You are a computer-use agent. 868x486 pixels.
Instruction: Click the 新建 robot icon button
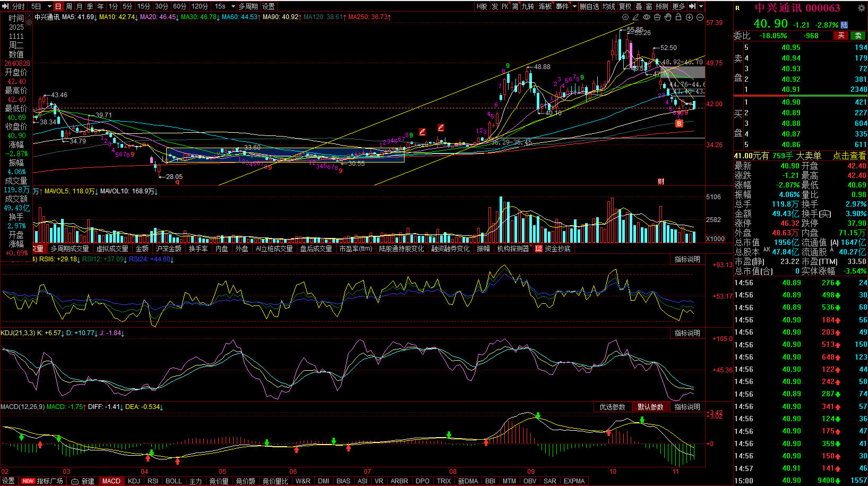(82, 481)
